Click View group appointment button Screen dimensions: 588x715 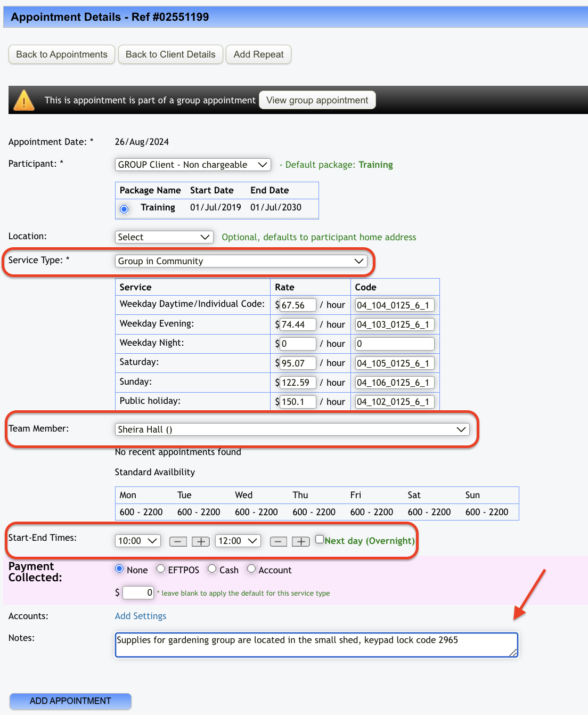tap(317, 100)
